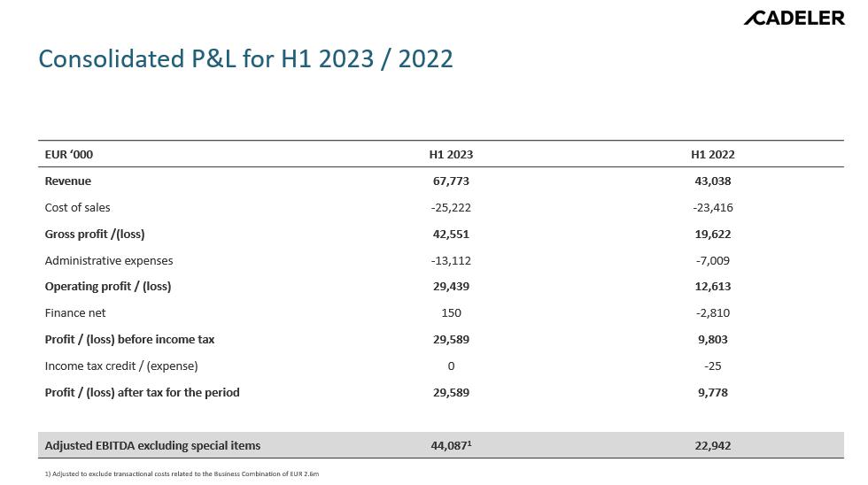
Task: Click the value -13,112 in the table
Action: [451, 260]
